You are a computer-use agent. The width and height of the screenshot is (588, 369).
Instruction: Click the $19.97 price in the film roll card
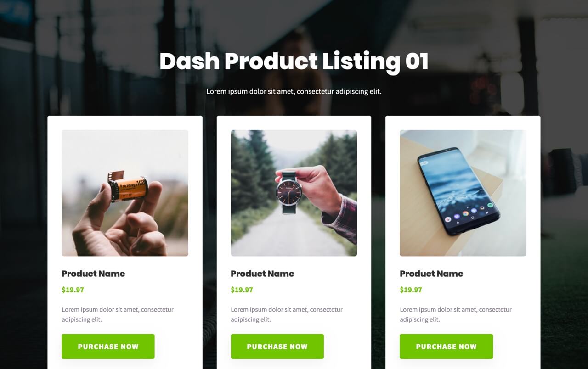pos(73,290)
